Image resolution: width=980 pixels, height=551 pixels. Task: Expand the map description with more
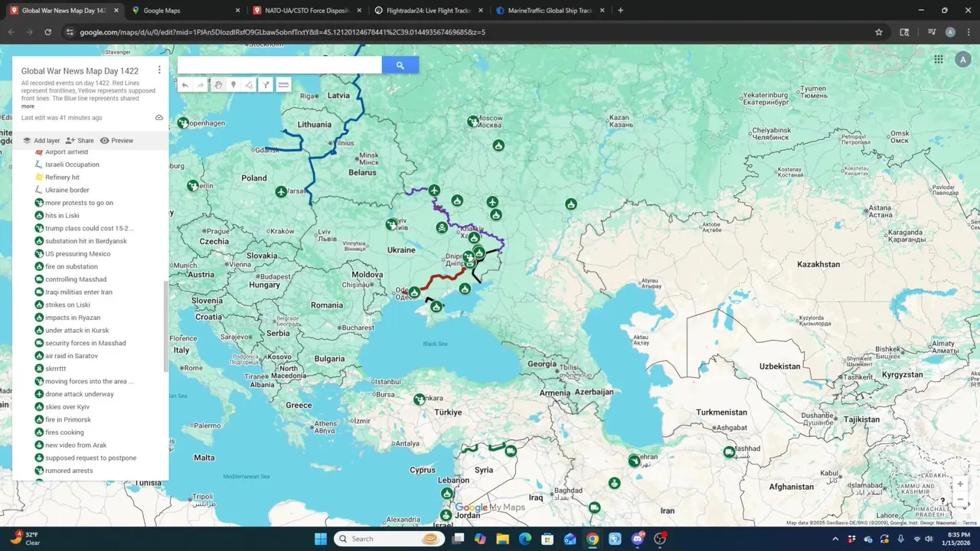28,106
